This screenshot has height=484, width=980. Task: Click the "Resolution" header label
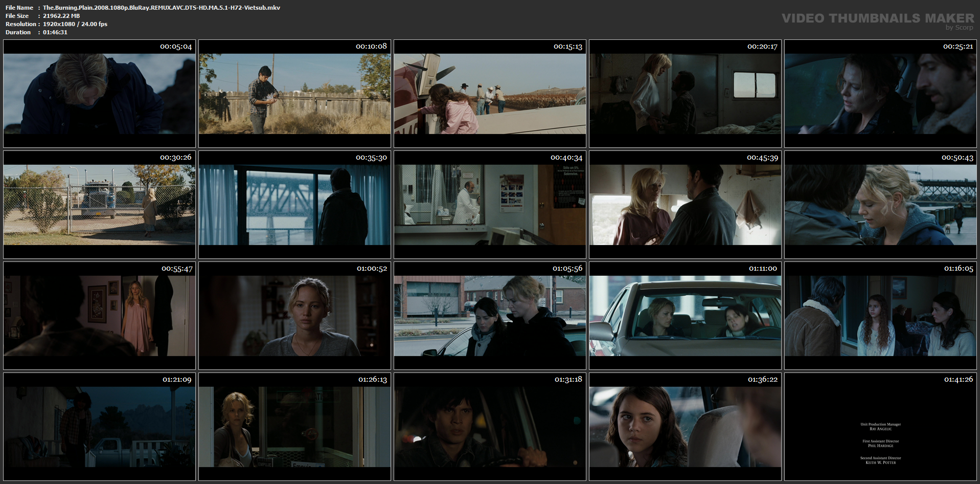(21, 24)
